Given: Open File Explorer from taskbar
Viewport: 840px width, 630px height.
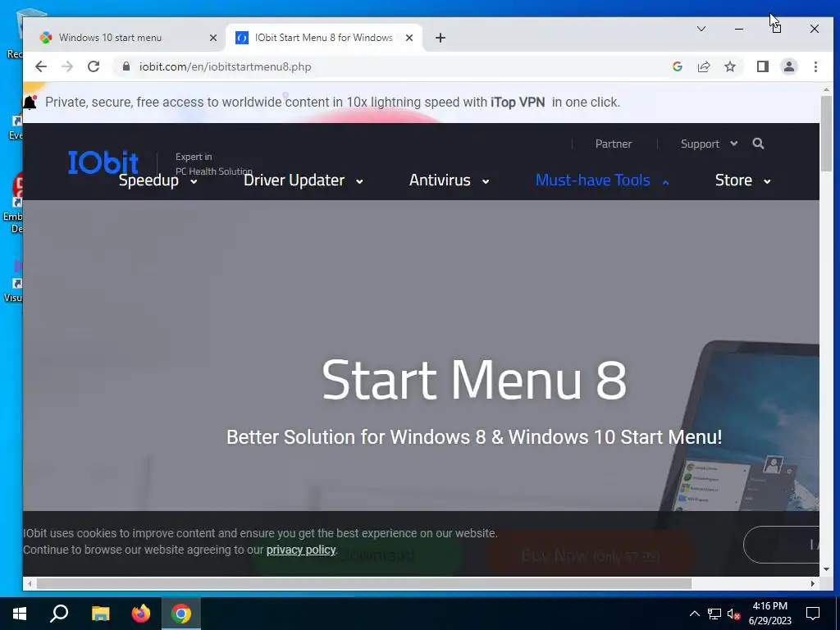Looking at the screenshot, I should [100, 614].
